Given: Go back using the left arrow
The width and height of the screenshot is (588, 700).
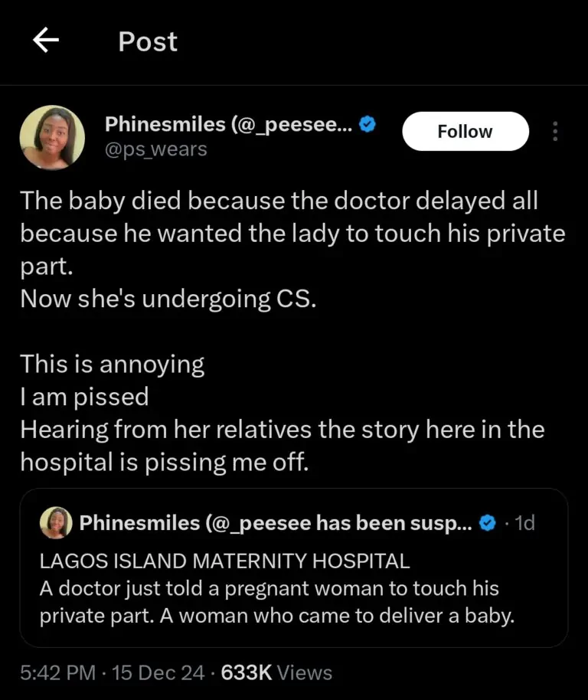Looking at the screenshot, I should click(46, 41).
